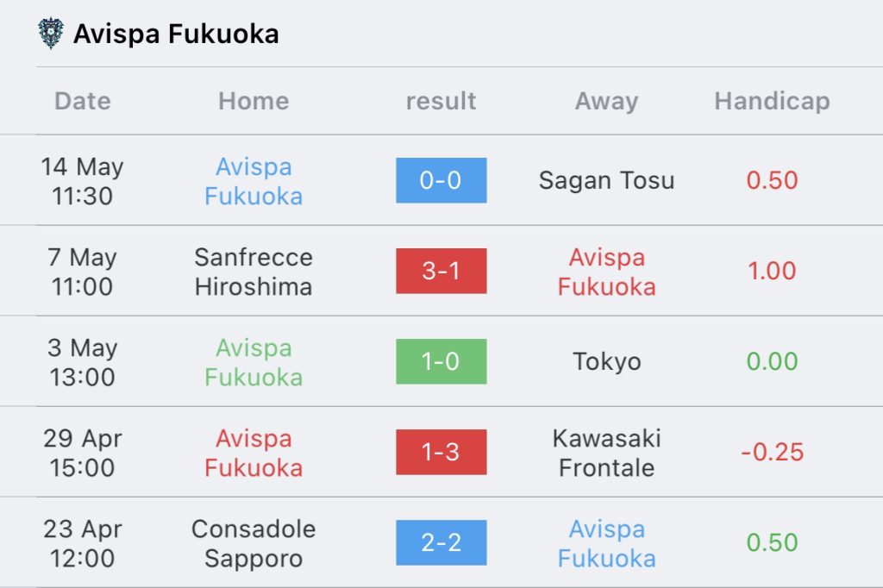883x588 pixels.
Task: Open the Avispa Fukuoka team title
Action: click(x=176, y=34)
